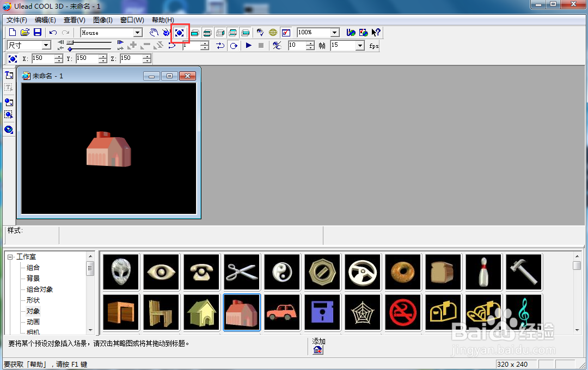Activate the context help arrow-question icon

[x=376, y=33]
